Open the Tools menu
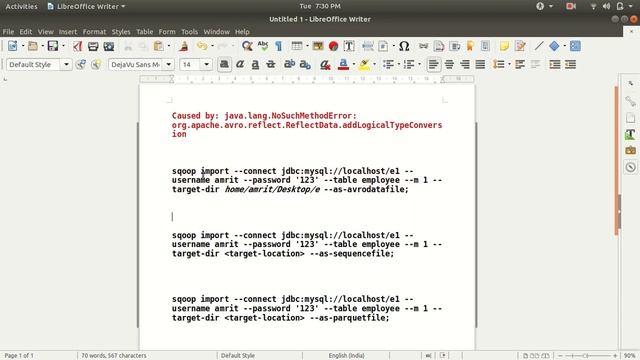 189,31
